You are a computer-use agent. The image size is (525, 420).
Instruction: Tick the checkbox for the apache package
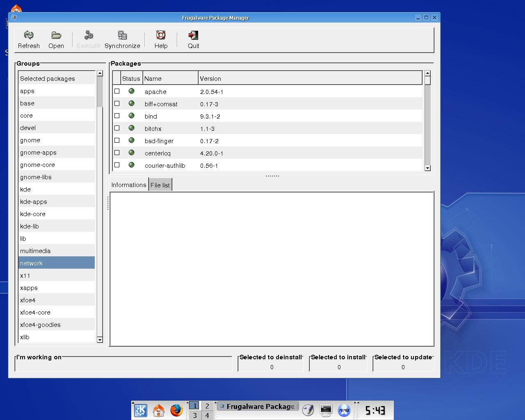point(117,91)
